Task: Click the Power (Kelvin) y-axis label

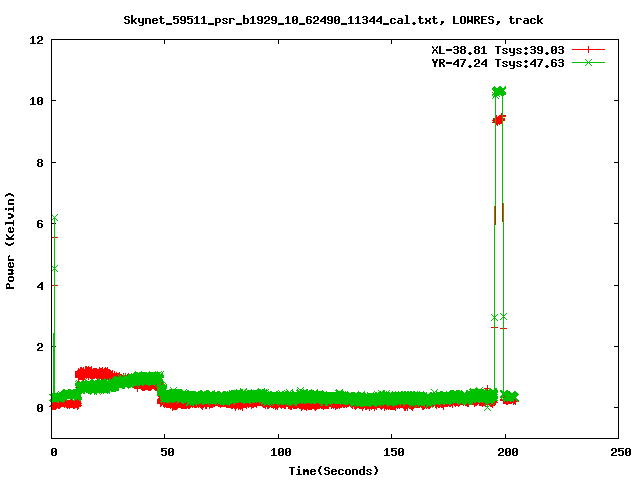Action: pos(10,241)
